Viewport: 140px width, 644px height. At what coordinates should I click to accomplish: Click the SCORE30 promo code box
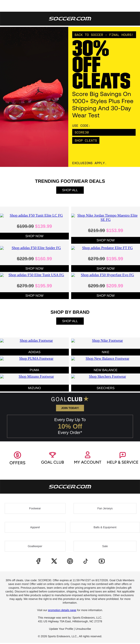[104, 132]
